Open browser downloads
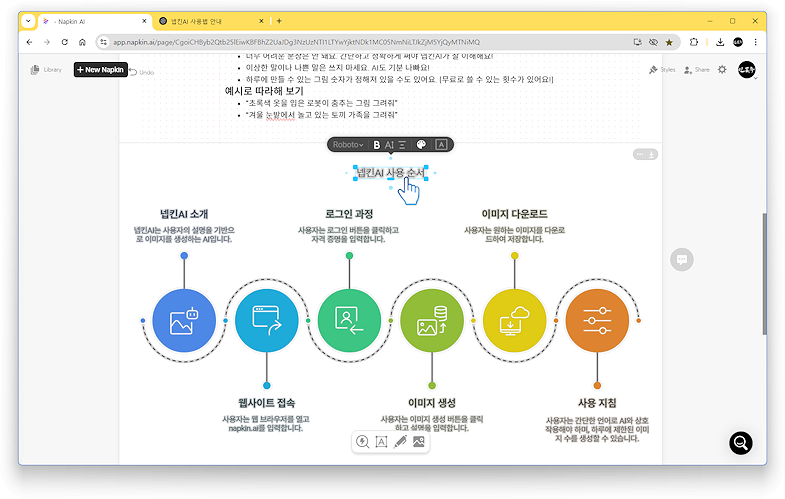The height and width of the screenshot is (499, 785). coord(720,42)
